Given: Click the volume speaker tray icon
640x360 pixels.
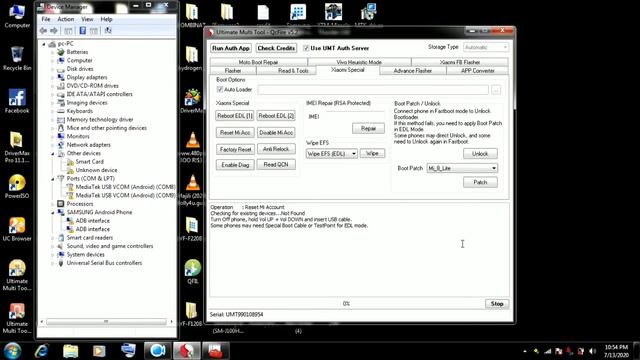Looking at the screenshot, I should (592, 351).
